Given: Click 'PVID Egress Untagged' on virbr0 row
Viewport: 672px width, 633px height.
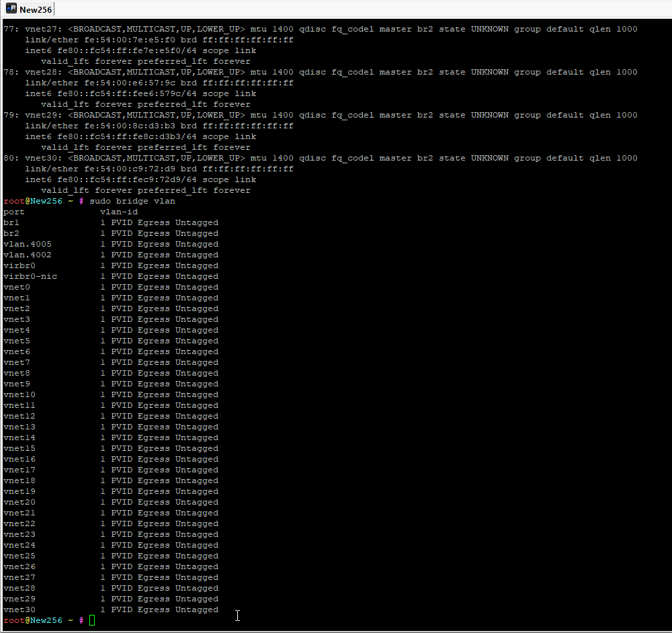Looking at the screenshot, I should (165, 265).
